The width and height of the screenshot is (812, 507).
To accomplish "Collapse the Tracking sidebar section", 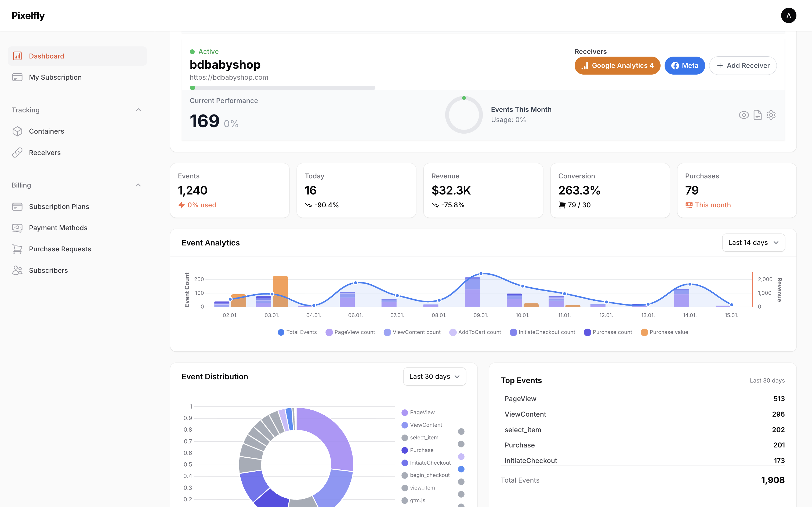I will point(138,110).
